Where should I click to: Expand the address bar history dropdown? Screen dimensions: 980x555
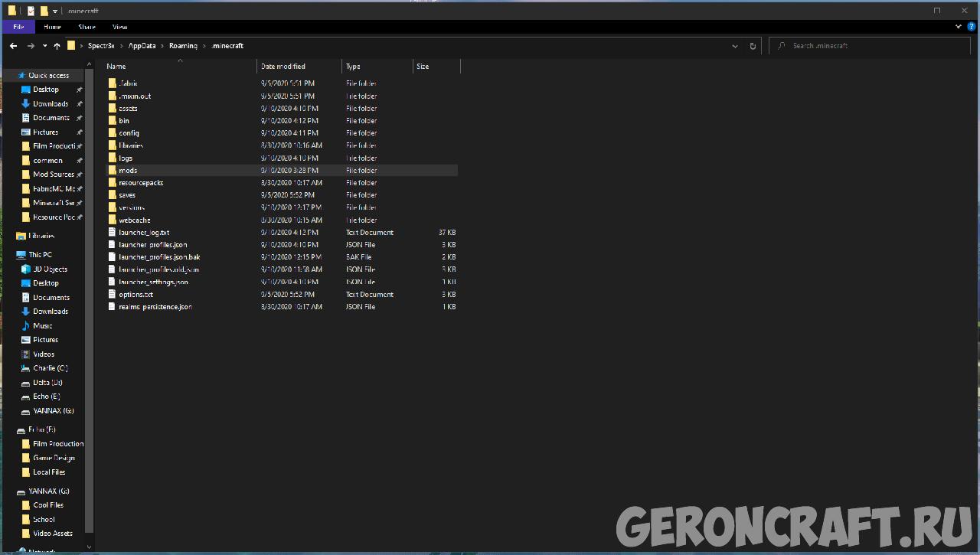(x=735, y=46)
